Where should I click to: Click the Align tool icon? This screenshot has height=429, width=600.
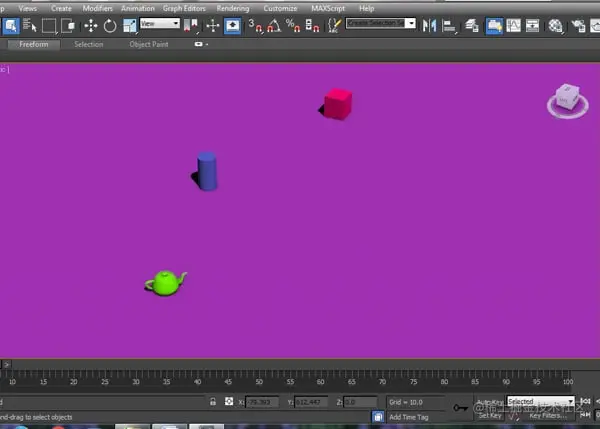tap(449, 26)
